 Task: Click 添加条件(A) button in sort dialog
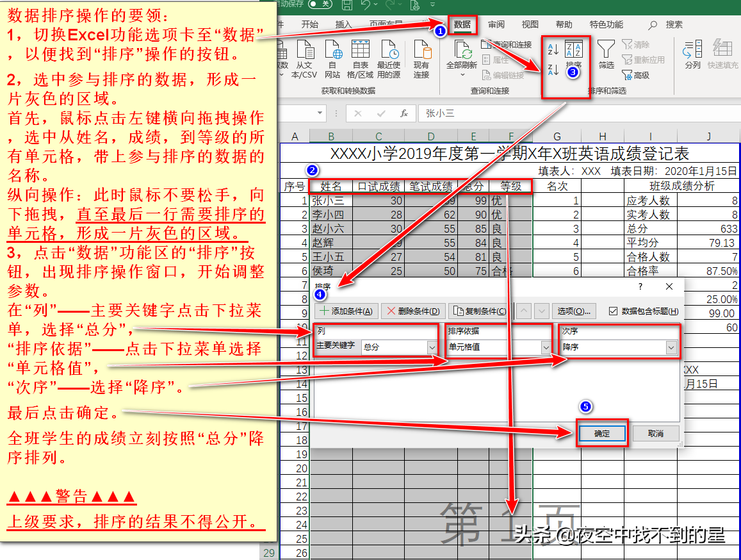pyautogui.click(x=346, y=311)
